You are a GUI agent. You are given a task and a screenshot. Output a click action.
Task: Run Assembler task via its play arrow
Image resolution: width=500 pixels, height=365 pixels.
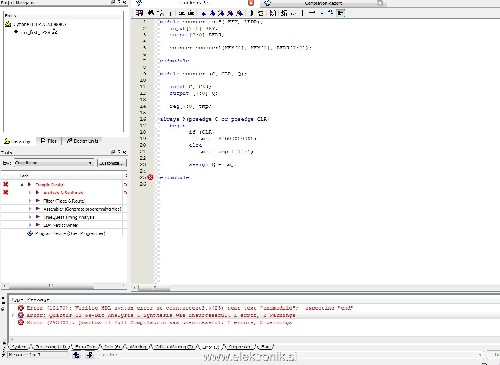click(38, 209)
